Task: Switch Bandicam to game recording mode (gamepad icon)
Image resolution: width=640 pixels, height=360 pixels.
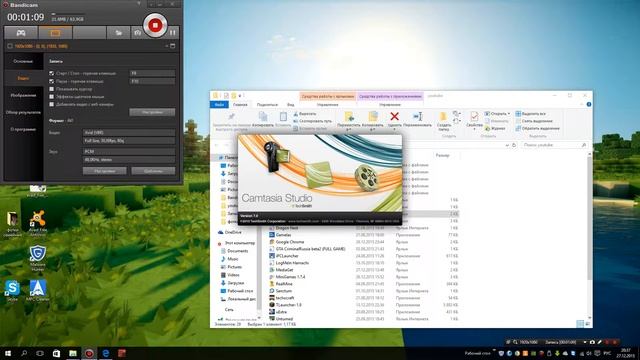Action: 21,33
